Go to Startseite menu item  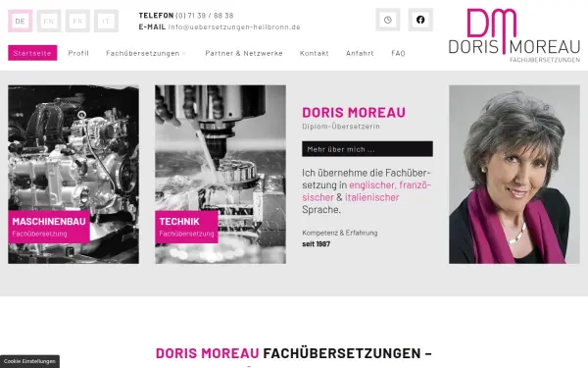tap(32, 53)
